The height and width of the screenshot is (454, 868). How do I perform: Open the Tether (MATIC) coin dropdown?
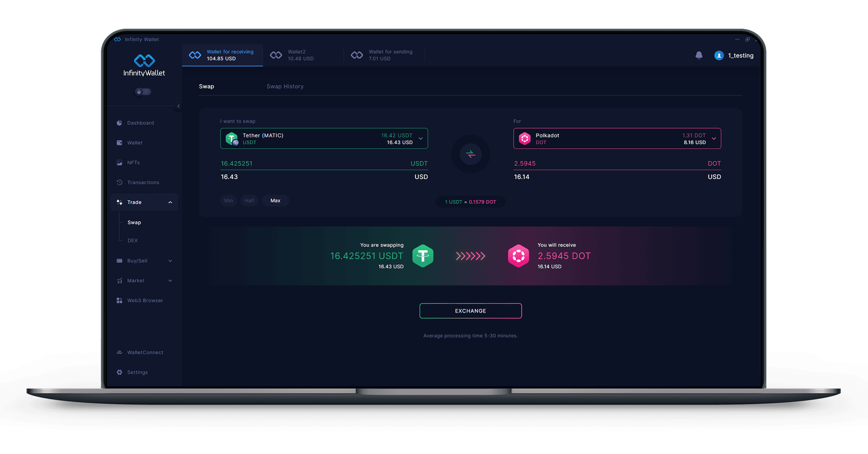click(x=324, y=138)
